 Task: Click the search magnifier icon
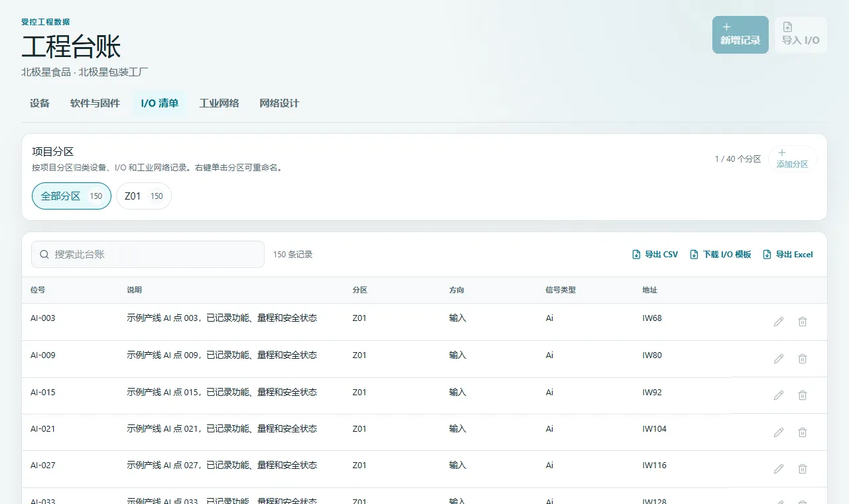click(44, 255)
